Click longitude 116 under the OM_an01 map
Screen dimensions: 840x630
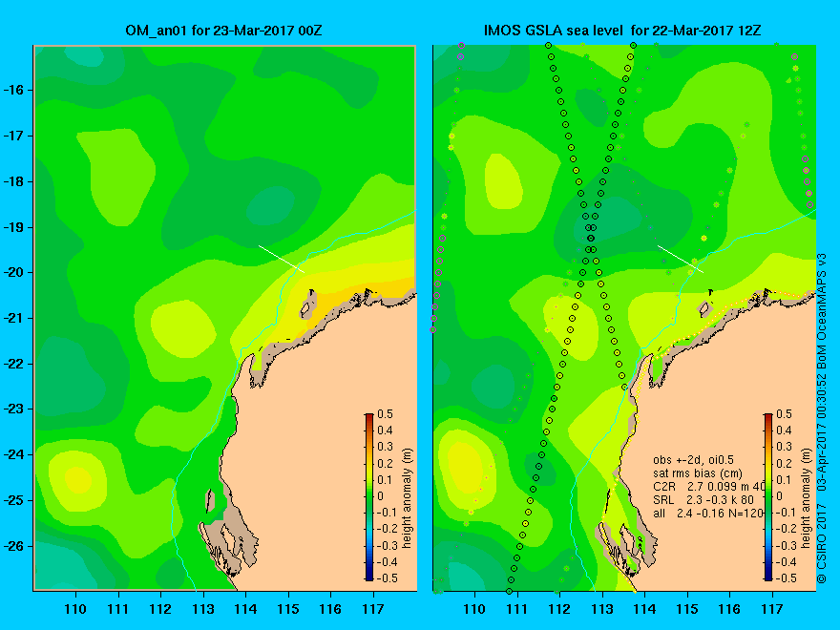(330, 609)
